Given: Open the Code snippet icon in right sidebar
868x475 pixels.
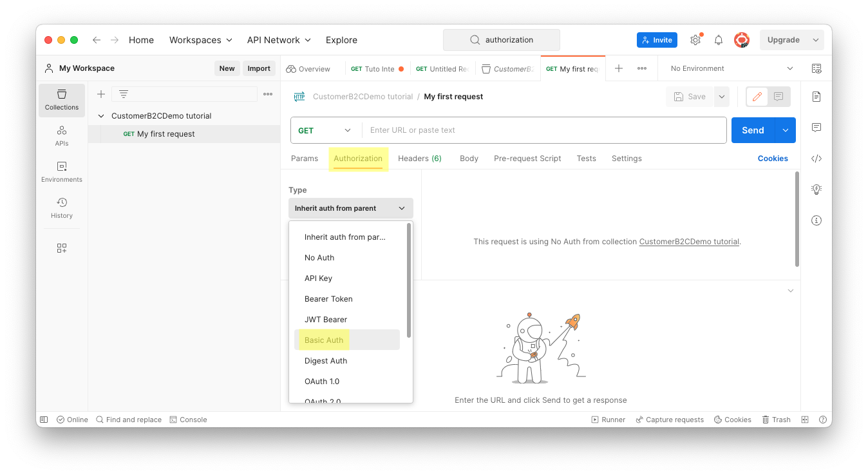Looking at the screenshot, I should (816, 159).
